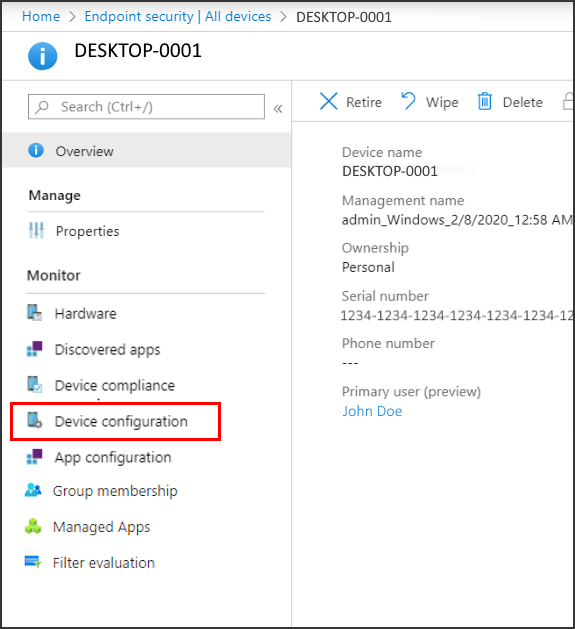Click the admin_Windows management name value
Viewport: 575px width, 629px height.
(x=457, y=220)
